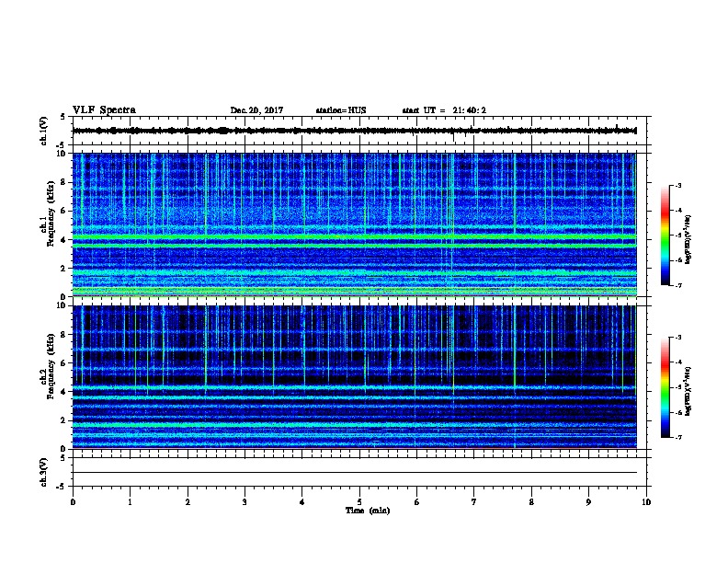Click the ch.3(V) axis label

(44, 472)
